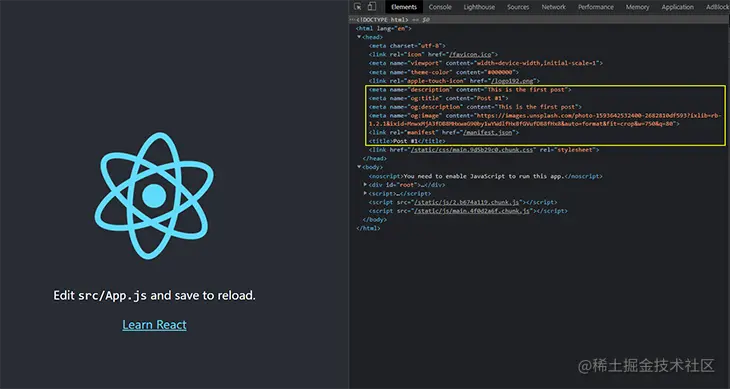Collapse the head element node
730x389 pixels.
359,37
